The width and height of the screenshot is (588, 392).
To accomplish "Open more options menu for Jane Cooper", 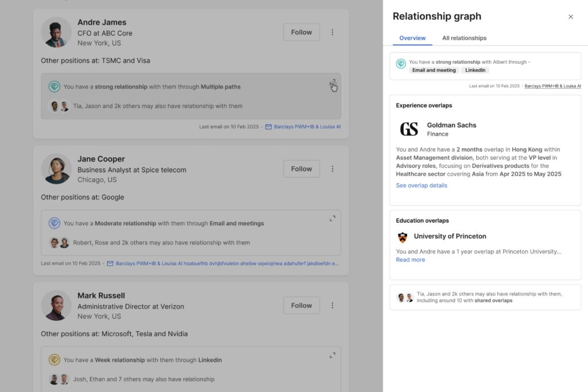I will pyautogui.click(x=332, y=169).
